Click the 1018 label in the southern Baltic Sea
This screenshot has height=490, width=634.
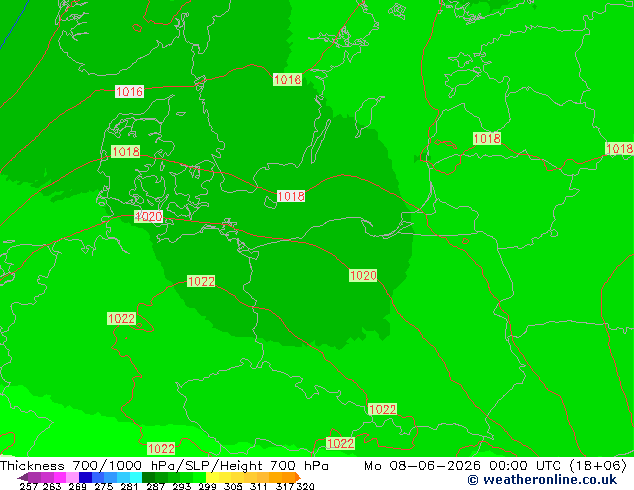pyautogui.click(x=291, y=196)
